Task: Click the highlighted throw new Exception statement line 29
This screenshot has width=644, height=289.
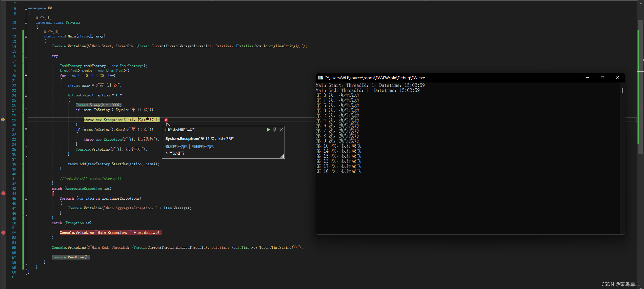Action: (122, 120)
